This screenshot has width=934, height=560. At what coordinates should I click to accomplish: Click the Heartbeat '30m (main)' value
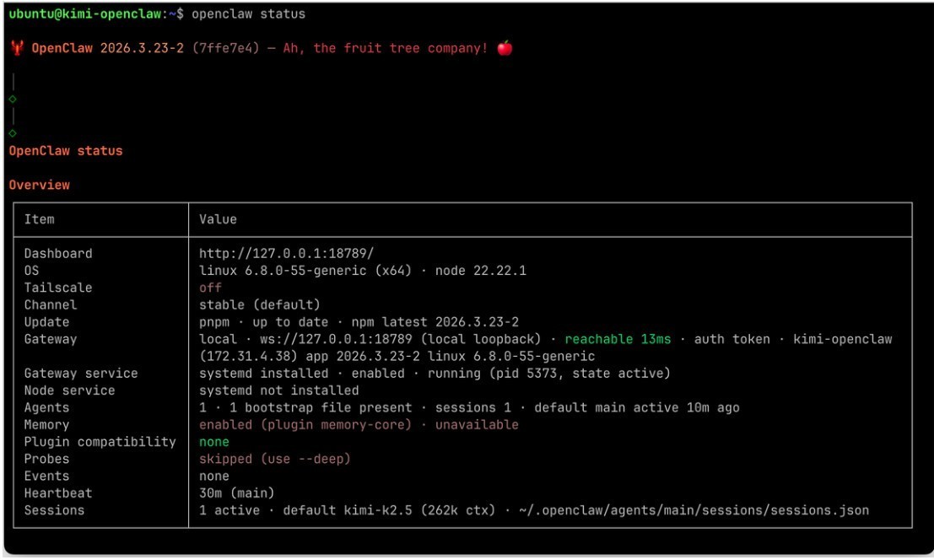click(236, 493)
